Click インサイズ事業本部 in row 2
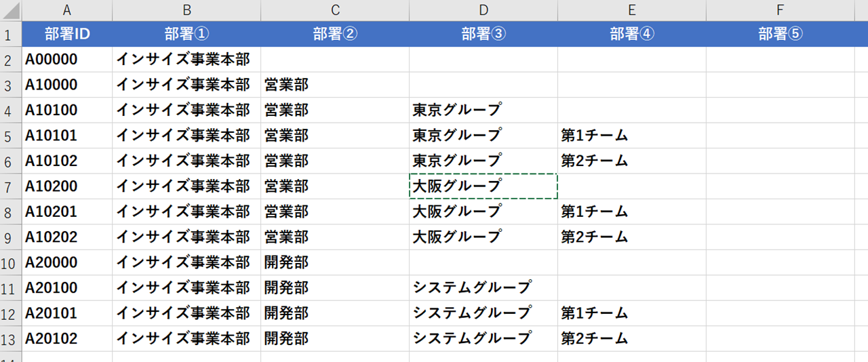This screenshot has width=868, height=362. point(186,60)
